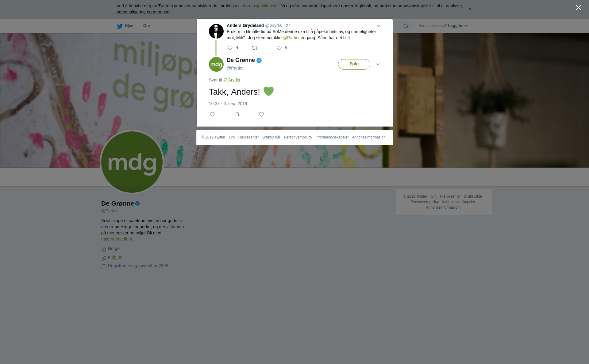Retweet the 'Takk, Anders!' tweet
This screenshot has width=589, height=364.
tap(237, 114)
